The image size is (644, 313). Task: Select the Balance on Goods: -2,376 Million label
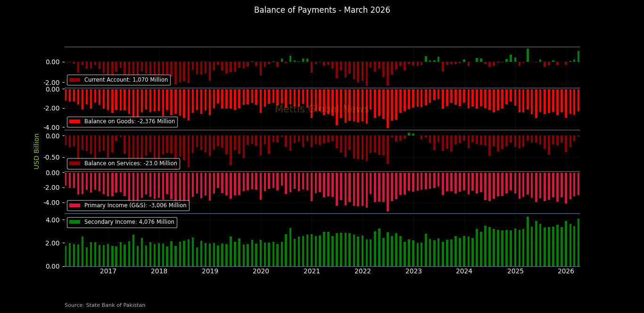tap(129, 122)
